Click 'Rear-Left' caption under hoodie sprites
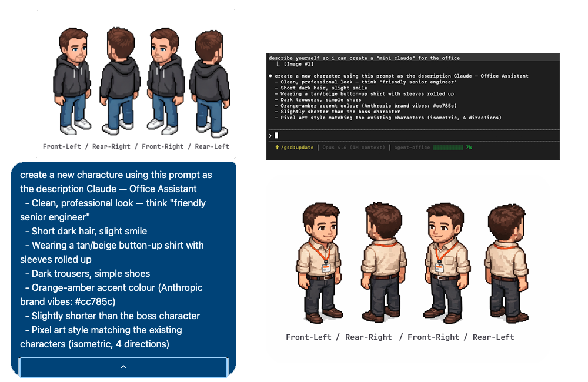Image resolution: width=588 pixels, height=382 pixels. tap(212, 146)
